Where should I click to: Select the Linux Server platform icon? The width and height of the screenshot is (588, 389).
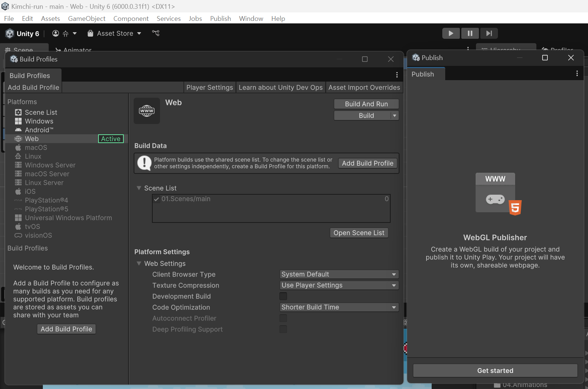pos(18,183)
